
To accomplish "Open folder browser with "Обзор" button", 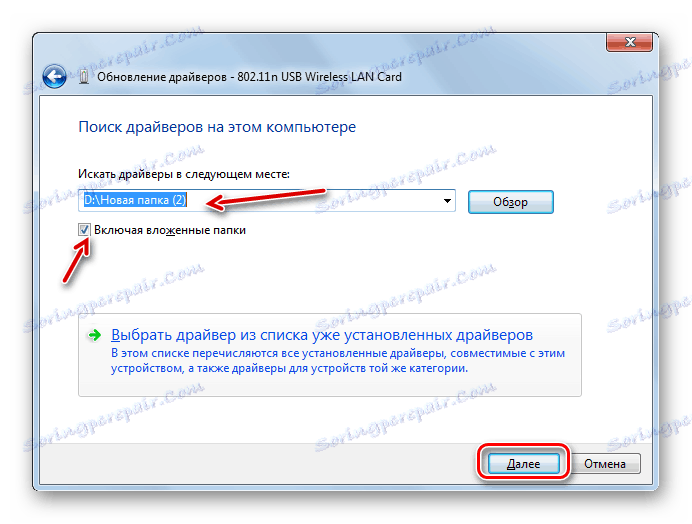I will point(511,202).
